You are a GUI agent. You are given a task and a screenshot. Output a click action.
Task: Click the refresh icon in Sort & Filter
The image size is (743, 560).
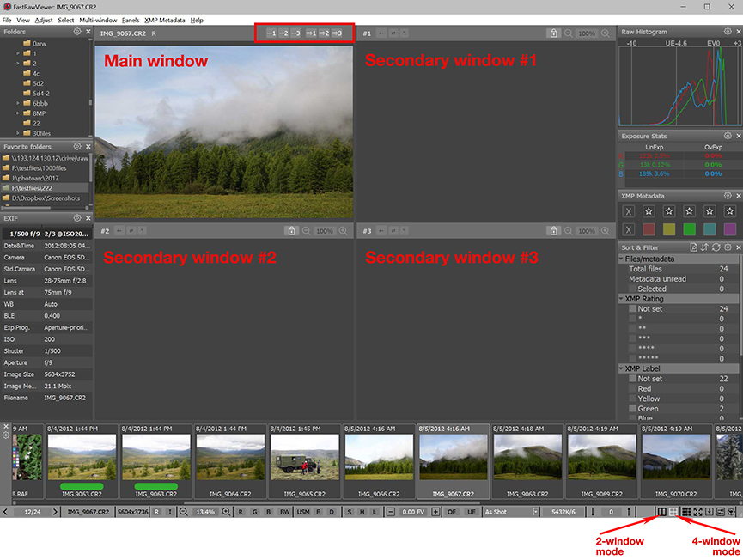tap(716, 247)
